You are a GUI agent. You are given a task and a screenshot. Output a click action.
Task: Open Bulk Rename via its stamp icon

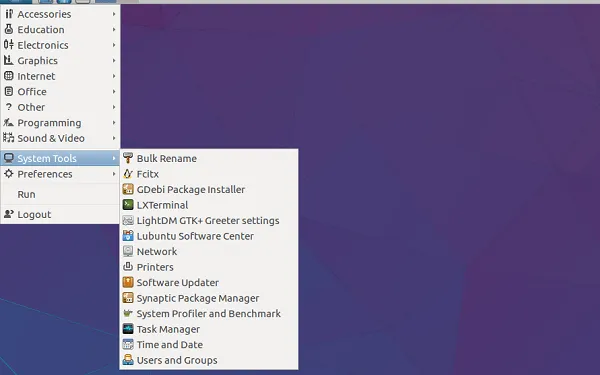128,158
